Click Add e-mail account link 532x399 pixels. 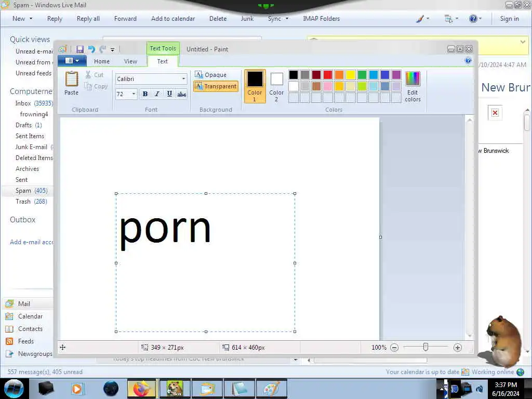click(32, 242)
